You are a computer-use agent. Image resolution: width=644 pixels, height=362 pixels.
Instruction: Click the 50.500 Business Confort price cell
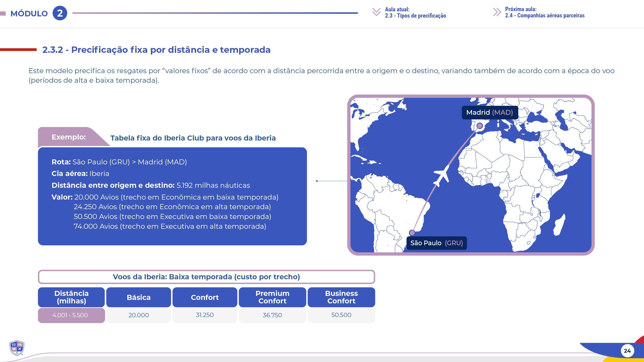(x=341, y=315)
